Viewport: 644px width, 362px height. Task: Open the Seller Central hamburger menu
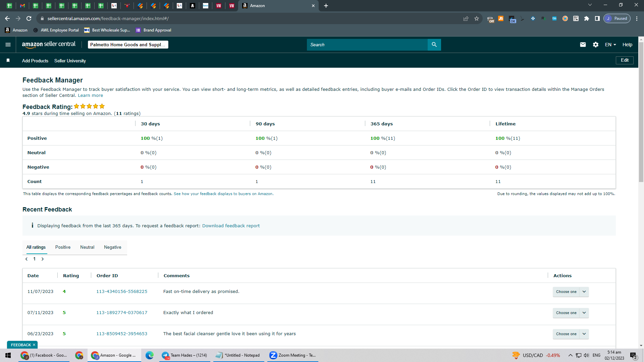(8, 45)
